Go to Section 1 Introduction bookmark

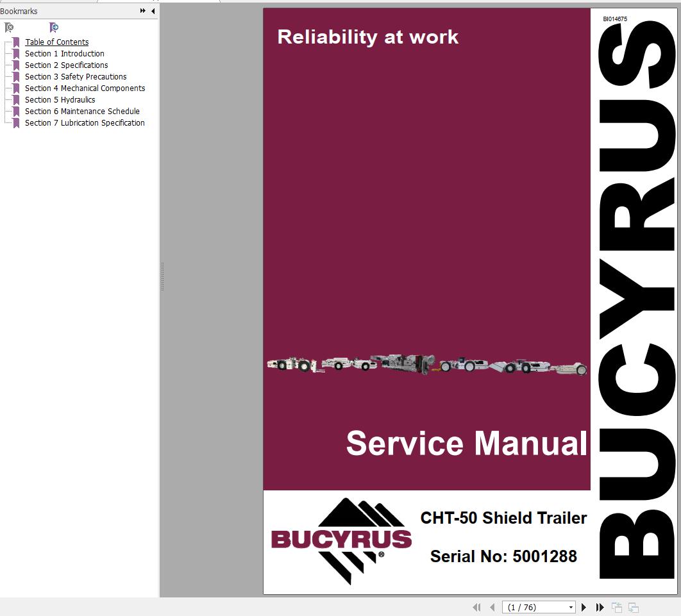pos(65,53)
